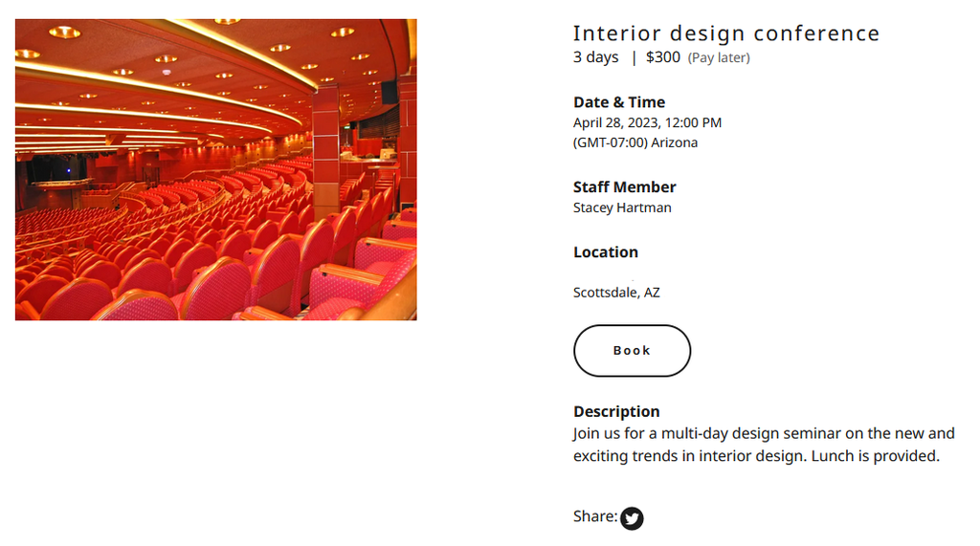This screenshot has width=980, height=546.
Task: Click the Staff Member heading
Action: 624,187
